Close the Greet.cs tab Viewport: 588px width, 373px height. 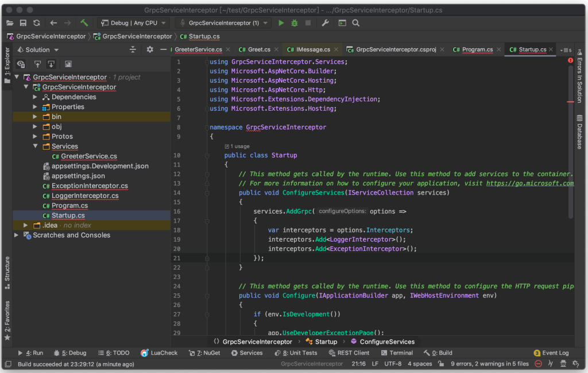[276, 49]
